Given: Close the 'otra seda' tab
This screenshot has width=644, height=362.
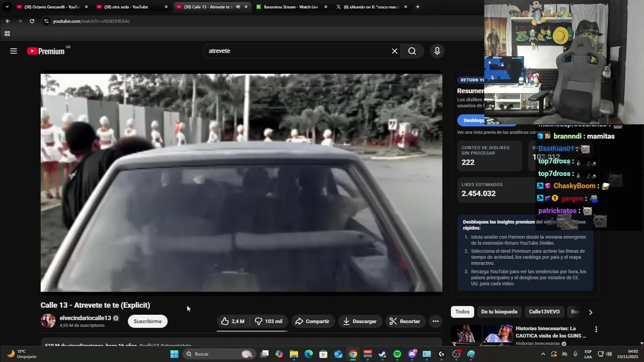Looking at the screenshot, I should [x=166, y=7].
